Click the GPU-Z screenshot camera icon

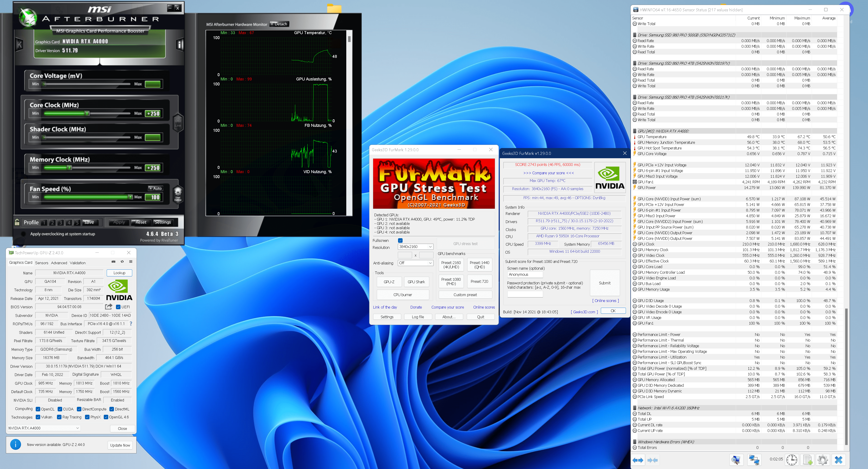(x=113, y=262)
